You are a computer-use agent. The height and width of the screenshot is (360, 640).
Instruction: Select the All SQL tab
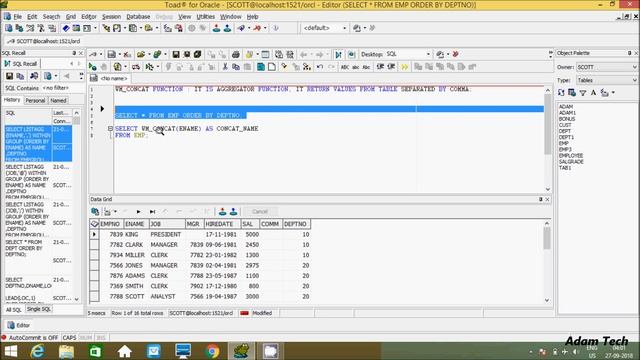point(13,310)
